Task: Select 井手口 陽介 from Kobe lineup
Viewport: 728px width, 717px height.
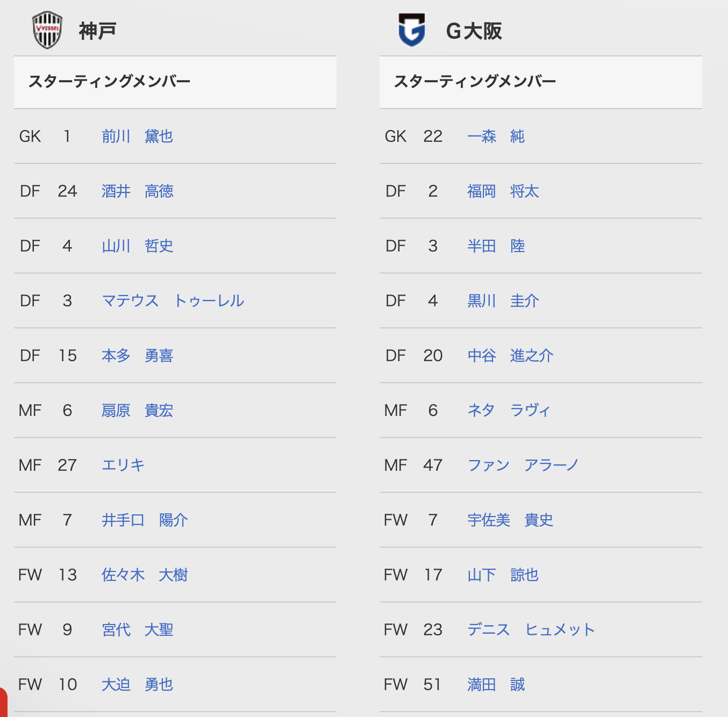Action: [145, 520]
